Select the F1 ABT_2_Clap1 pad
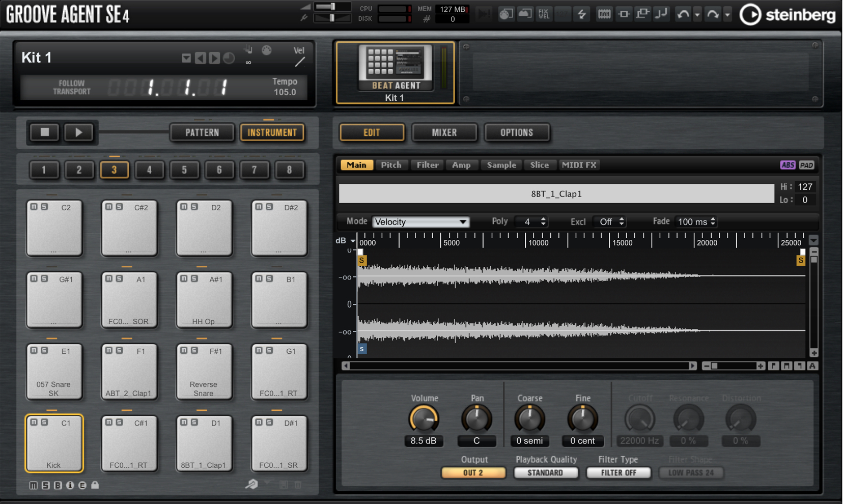The height and width of the screenshot is (504, 843). pyautogui.click(x=129, y=372)
